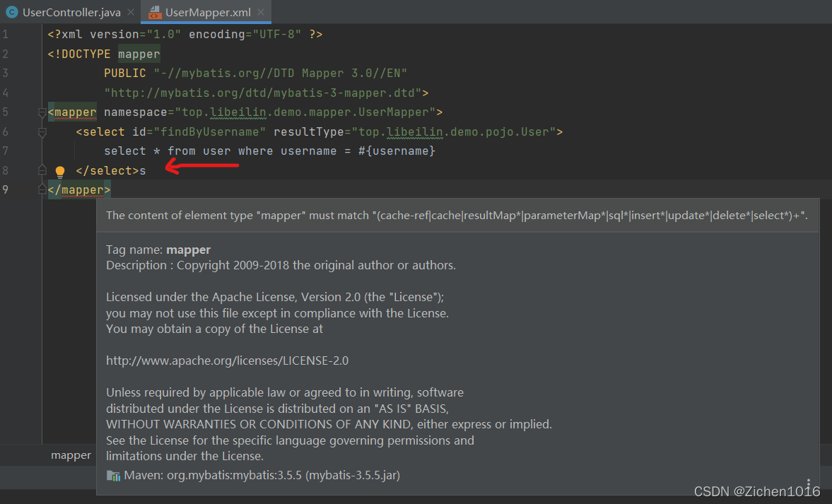832x504 pixels.
Task: Expand the mapper breadcrumb at the bottom
Action: (x=71, y=455)
